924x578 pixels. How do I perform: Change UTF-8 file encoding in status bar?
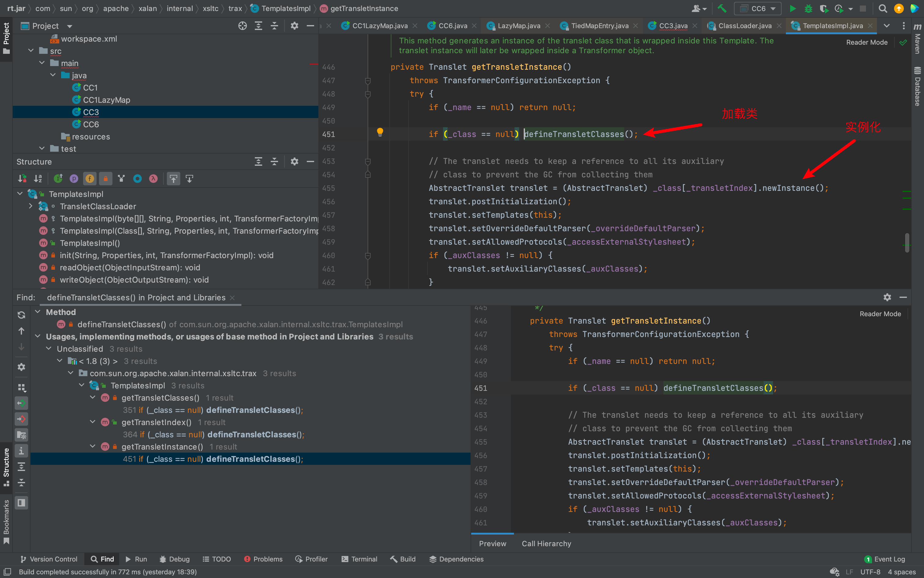(870, 572)
